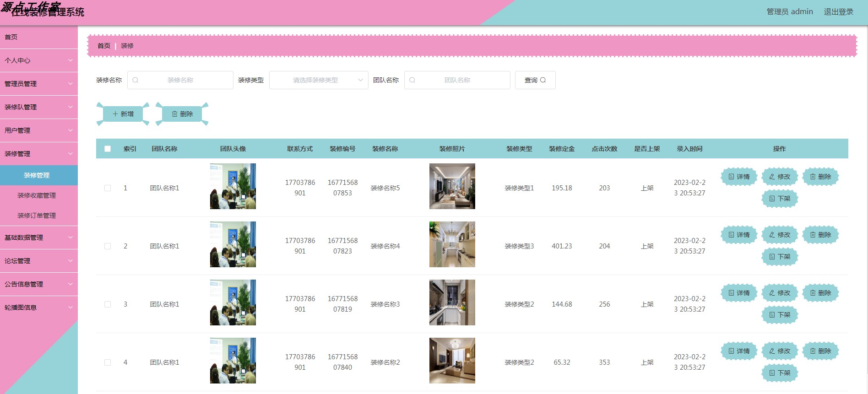This screenshot has height=394, width=868.
Task: Expand the 论坛管理 sidebar menu
Action: [x=39, y=261]
